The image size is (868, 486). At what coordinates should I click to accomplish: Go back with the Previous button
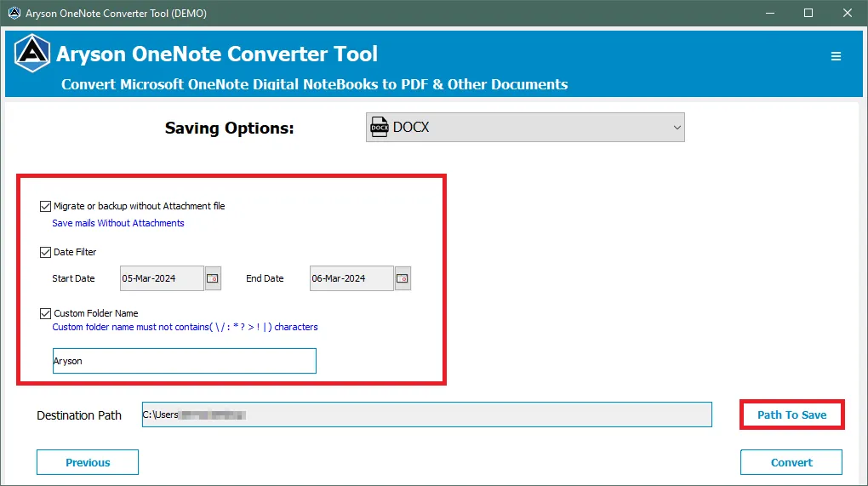(x=88, y=462)
